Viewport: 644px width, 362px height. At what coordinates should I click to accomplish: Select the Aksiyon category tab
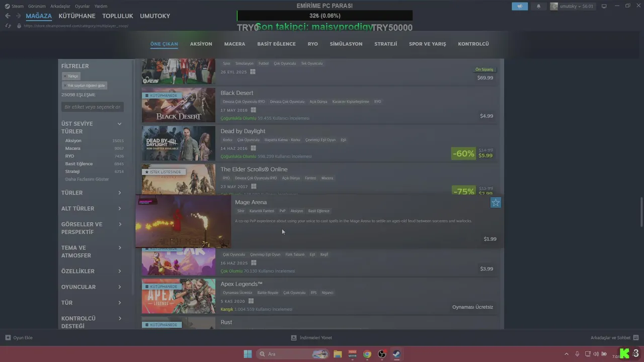click(201, 44)
